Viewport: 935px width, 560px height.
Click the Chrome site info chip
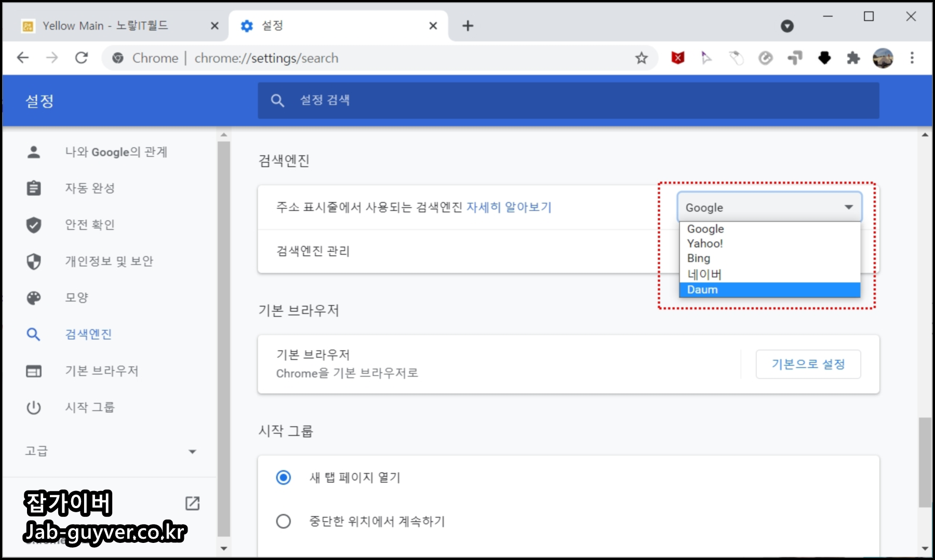click(146, 58)
